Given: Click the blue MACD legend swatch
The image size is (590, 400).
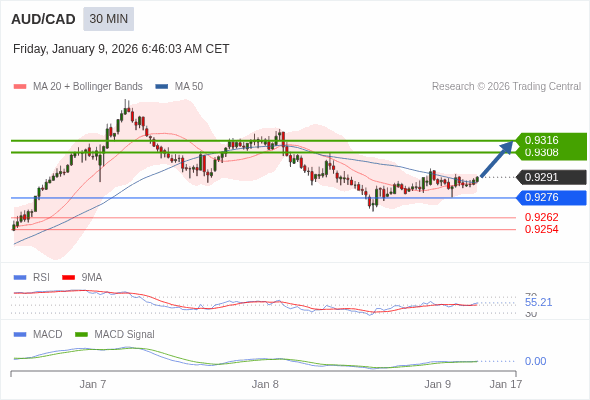Looking at the screenshot, I should (20, 335).
